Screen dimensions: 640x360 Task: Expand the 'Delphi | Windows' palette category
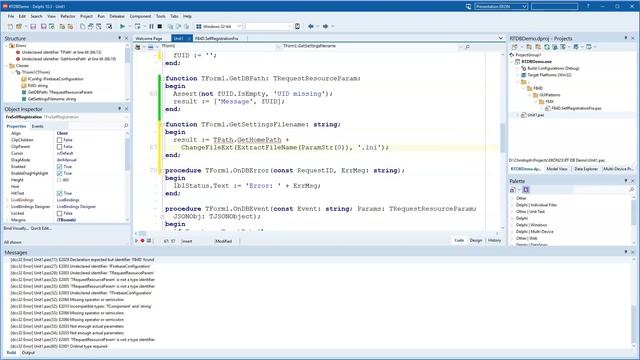coord(513,225)
